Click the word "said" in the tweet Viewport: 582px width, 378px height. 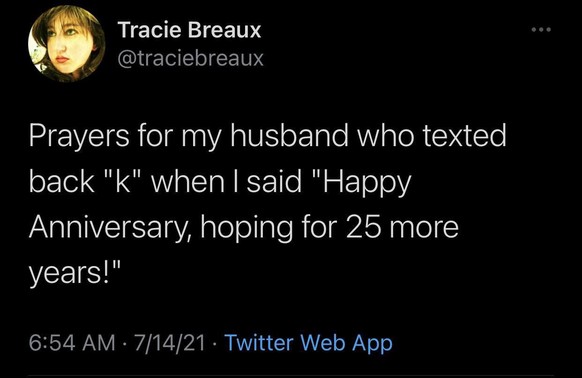tap(274, 180)
